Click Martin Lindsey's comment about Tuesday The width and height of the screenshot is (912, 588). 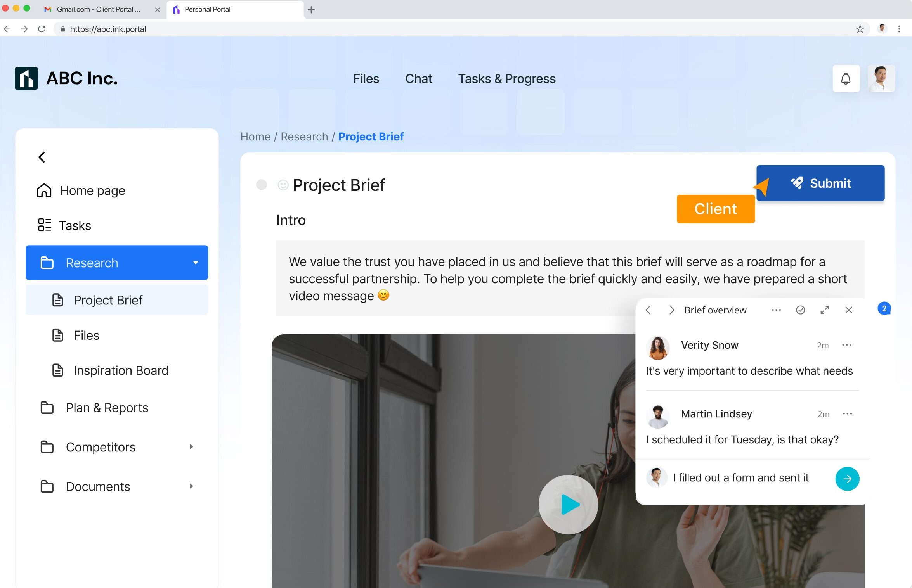point(742,439)
